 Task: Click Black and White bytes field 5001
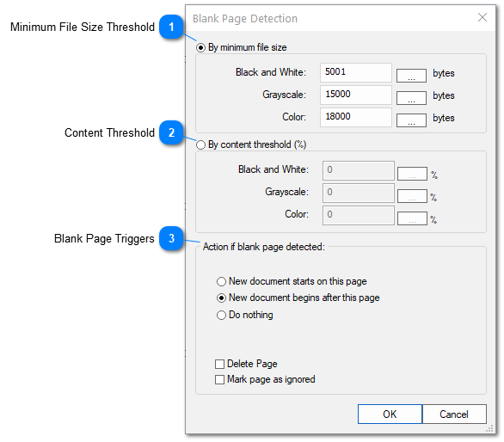(x=356, y=72)
